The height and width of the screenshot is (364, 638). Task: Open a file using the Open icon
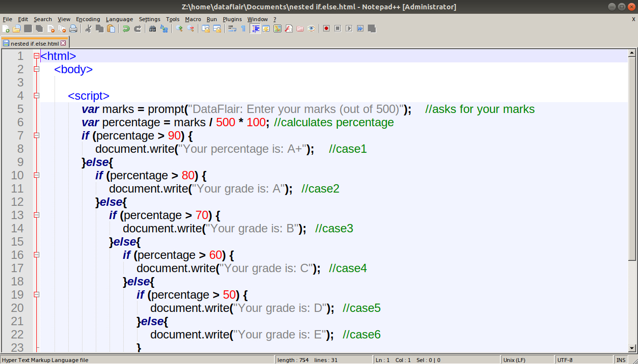pos(17,28)
